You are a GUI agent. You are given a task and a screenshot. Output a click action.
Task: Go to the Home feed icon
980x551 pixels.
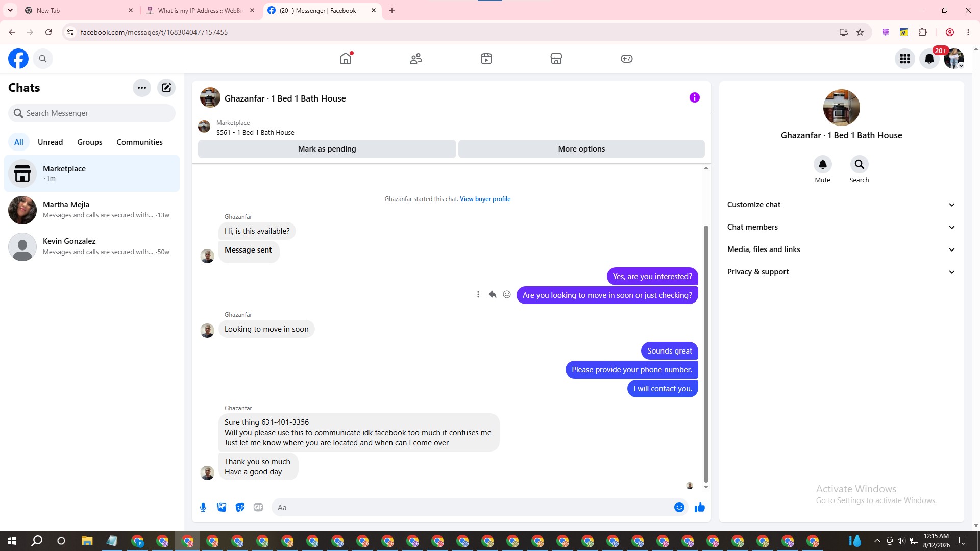[x=346, y=59]
